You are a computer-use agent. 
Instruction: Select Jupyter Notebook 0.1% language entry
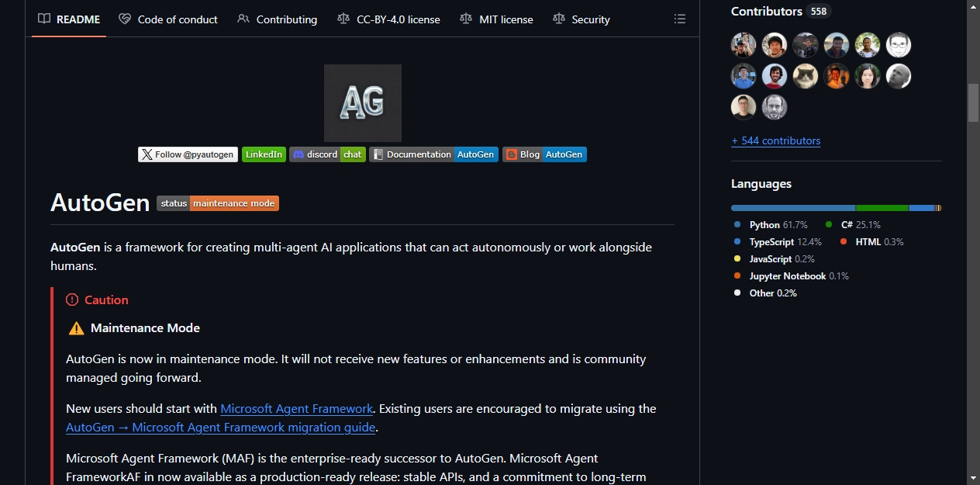[x=791, y=276]
